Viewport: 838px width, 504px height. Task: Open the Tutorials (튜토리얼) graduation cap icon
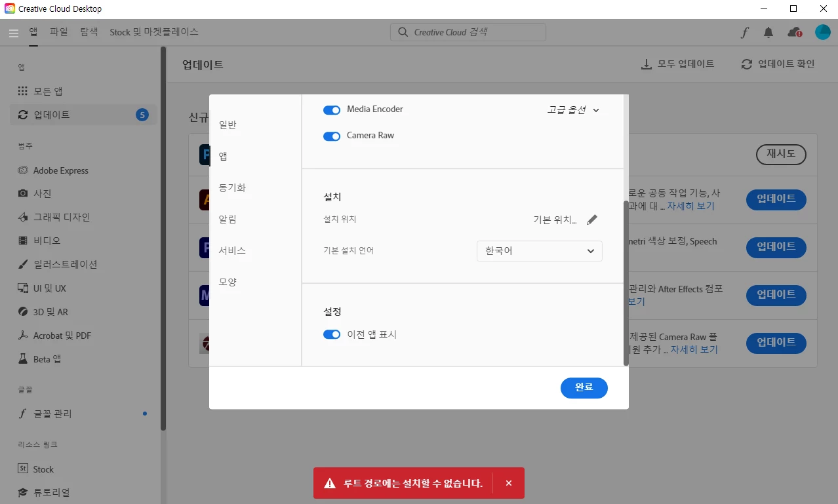[23, 492]
